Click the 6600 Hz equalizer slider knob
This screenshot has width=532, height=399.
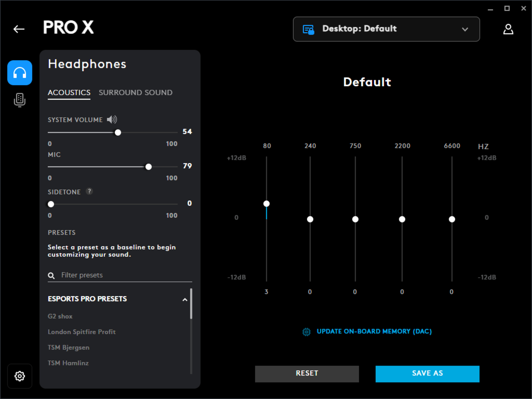452,219
